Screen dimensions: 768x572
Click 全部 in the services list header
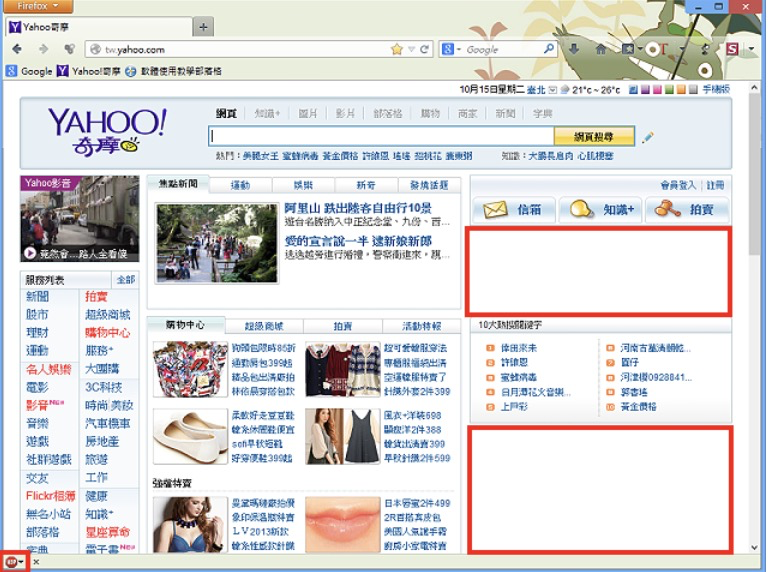[x=125, y=280]
